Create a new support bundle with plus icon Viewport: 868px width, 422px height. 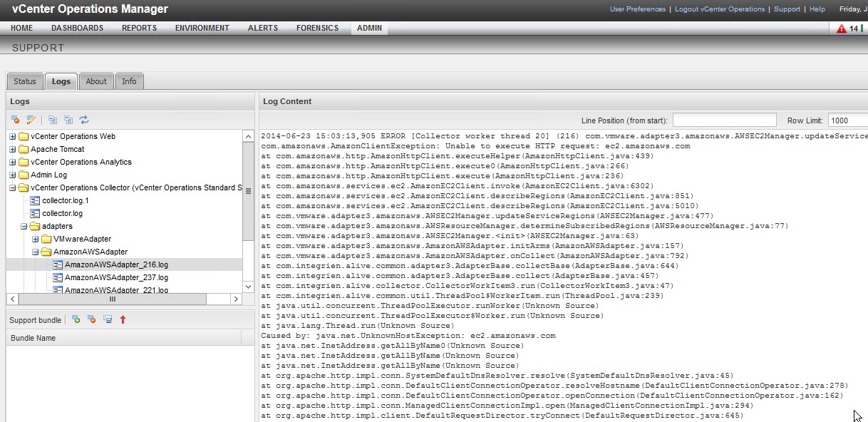[x=76, y=320]
